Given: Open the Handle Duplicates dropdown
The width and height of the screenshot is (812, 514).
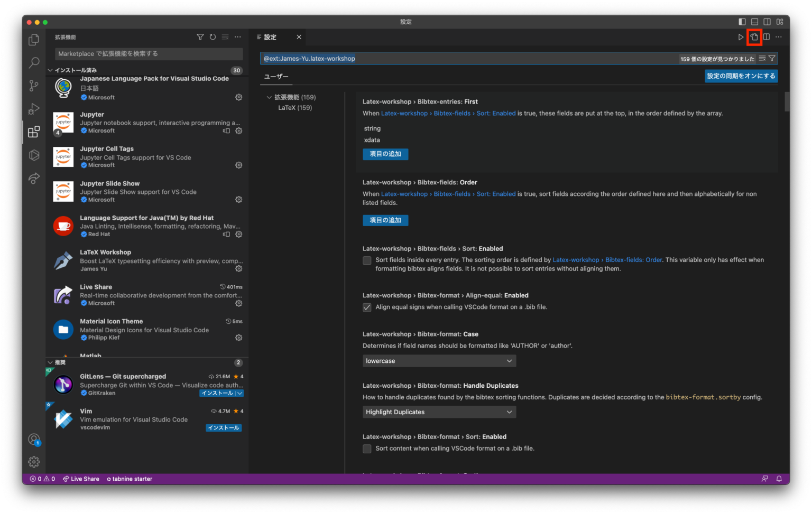Looking at the screenshot, I should coord(438,412).
